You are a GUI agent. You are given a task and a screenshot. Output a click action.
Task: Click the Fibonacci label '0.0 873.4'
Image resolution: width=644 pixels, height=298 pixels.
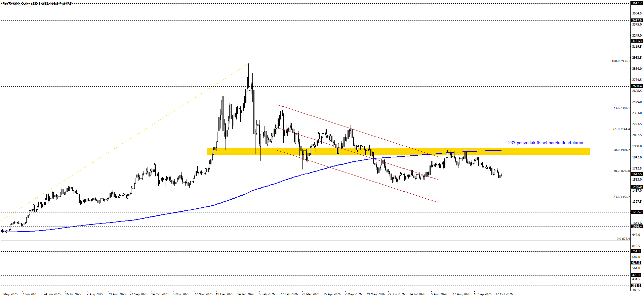pos(623,239)
